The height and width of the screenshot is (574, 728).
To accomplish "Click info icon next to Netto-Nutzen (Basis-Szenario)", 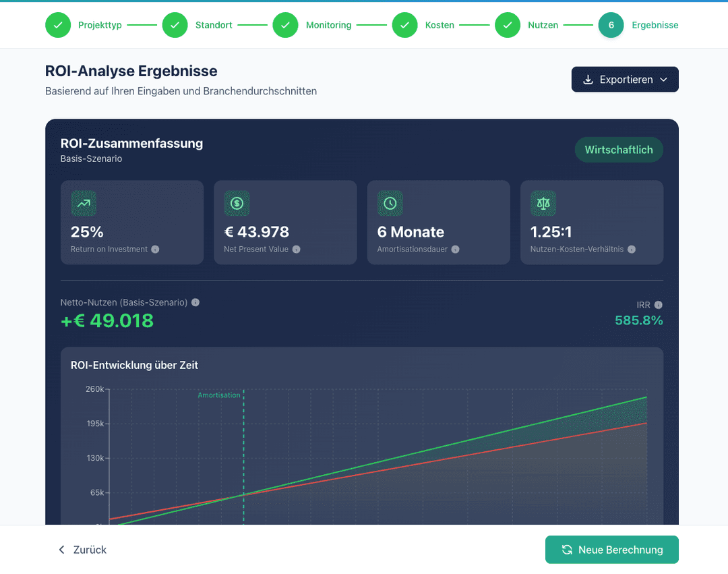I will coord(195,302).
